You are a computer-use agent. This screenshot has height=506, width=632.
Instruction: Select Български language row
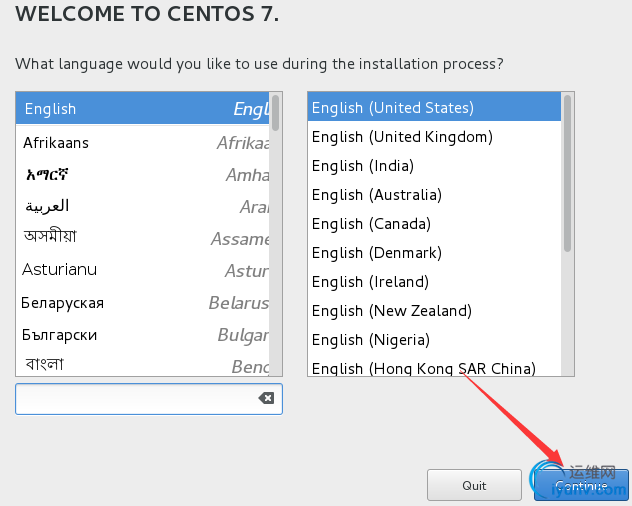[143, 335]
